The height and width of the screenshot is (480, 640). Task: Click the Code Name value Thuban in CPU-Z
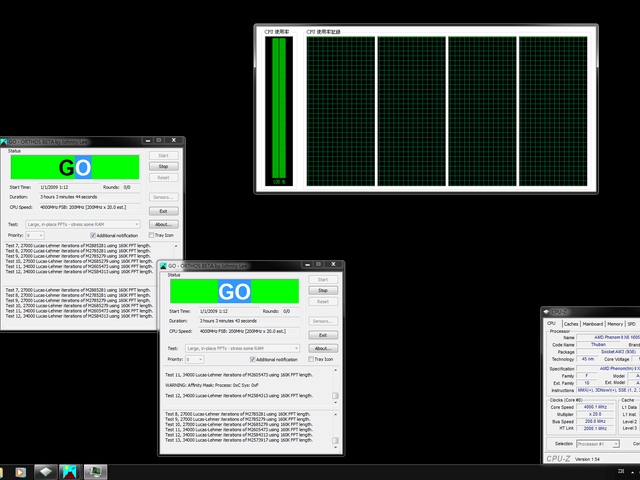(598, 344)
